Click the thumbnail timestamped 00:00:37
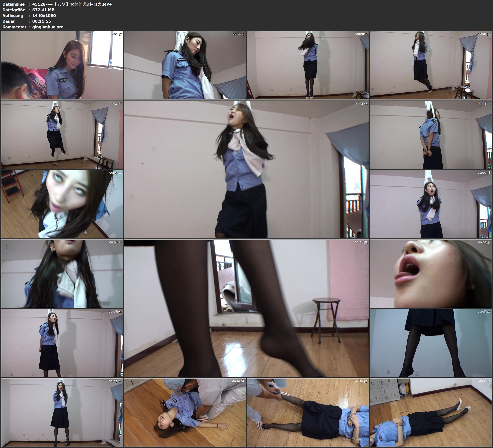 point(62,65)
